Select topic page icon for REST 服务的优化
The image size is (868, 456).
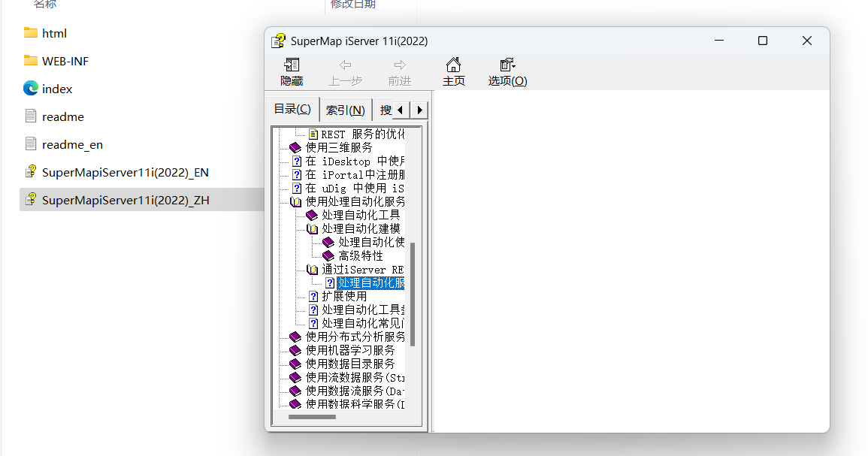click(313, 134)
